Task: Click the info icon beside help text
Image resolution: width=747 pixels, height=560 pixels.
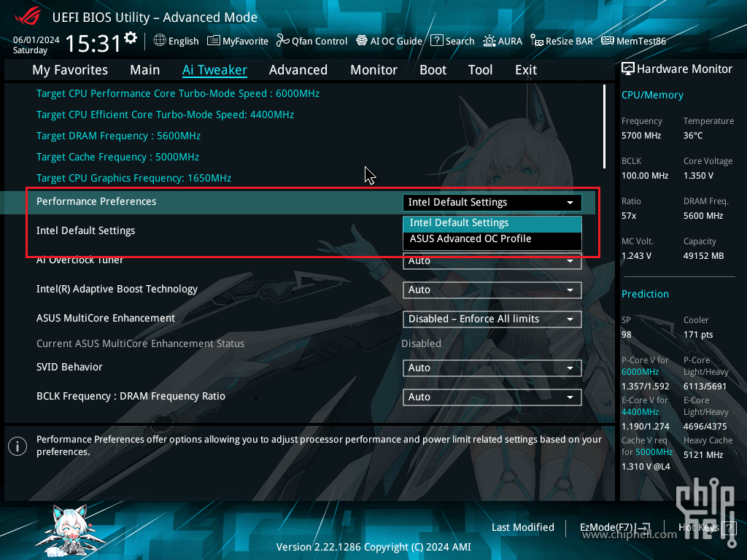Action: pos(18,446)
